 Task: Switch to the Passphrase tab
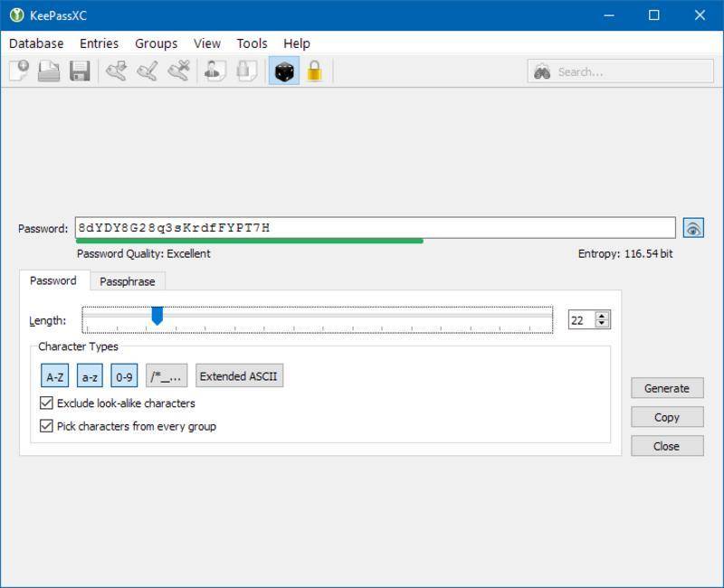(127, 281)
